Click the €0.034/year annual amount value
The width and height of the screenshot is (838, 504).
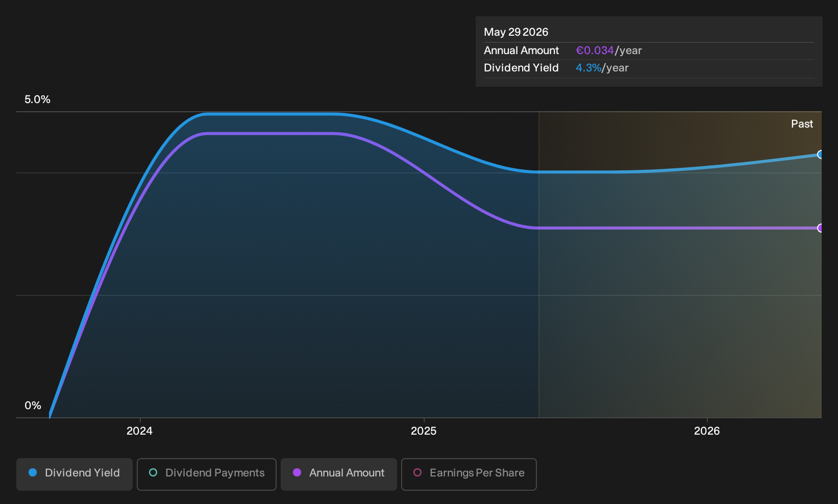pyautogui.click(x=608, y=51)
